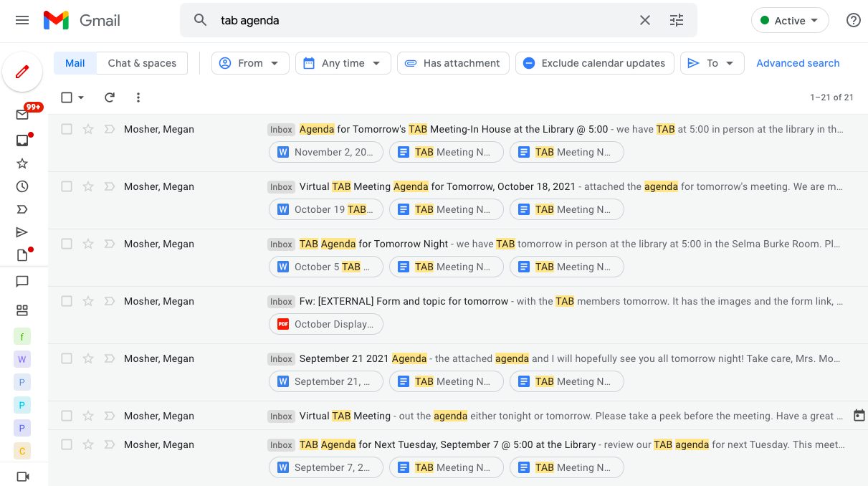
Task: Check the 'TAB Agenda for Tomorrow Night' email
Action: pos(67,244)
